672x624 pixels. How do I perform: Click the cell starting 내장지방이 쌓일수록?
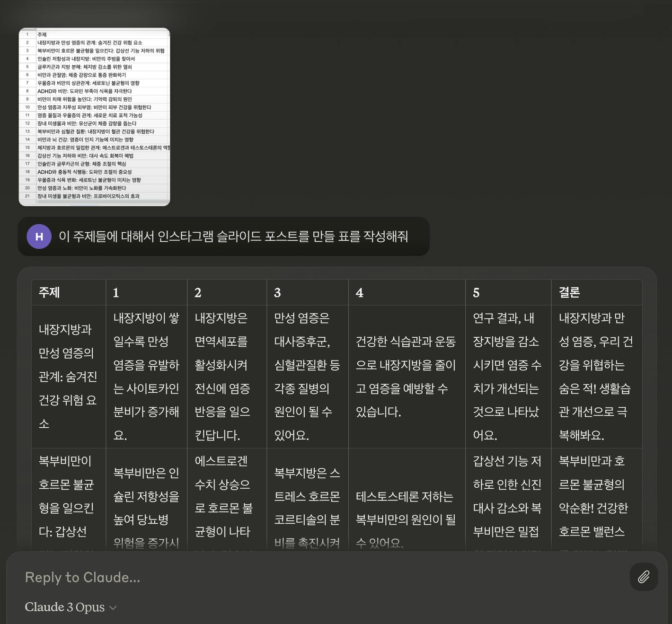pos(147,377)
